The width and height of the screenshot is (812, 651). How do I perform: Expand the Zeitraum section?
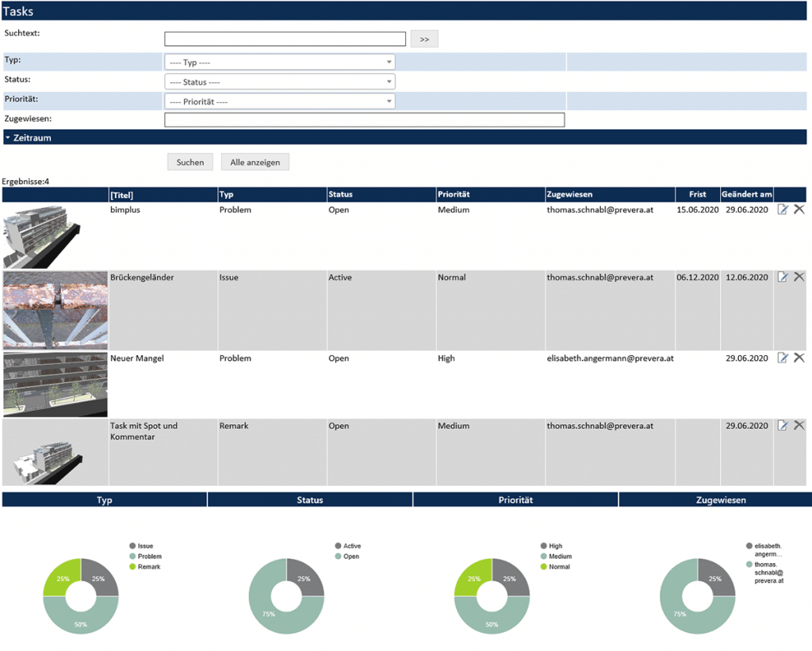(29, 137)
